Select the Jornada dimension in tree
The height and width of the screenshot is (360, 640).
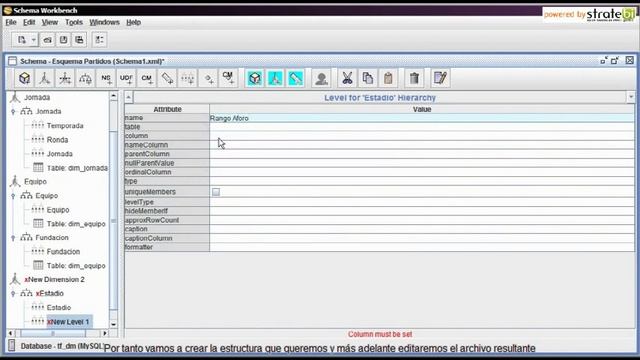tap(37, 98)
